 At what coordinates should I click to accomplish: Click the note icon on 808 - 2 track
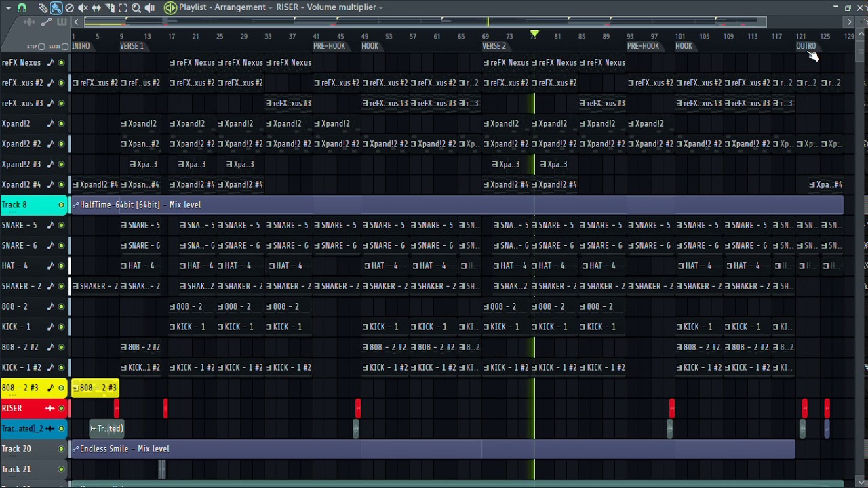click(50, 306)
